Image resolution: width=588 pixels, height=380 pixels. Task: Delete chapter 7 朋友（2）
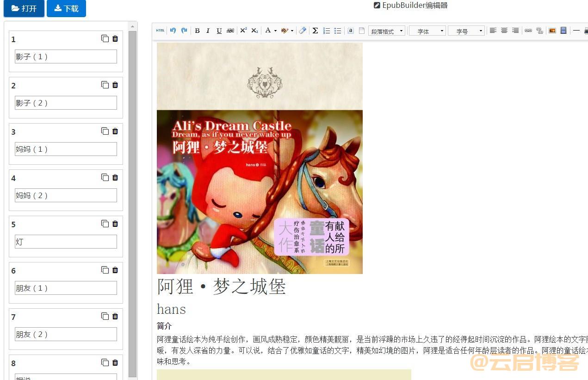click(x=115, y=317)
